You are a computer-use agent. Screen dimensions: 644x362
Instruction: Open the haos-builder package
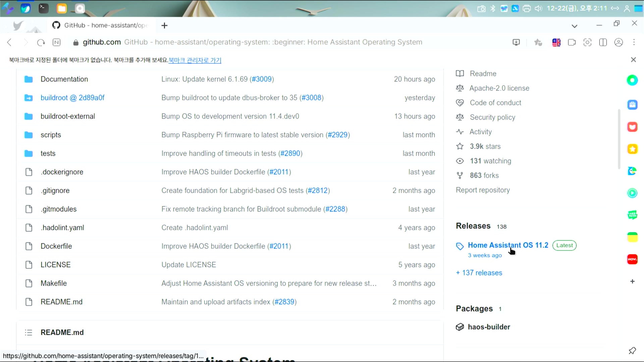pyautogui.click(x=489, y=327)
